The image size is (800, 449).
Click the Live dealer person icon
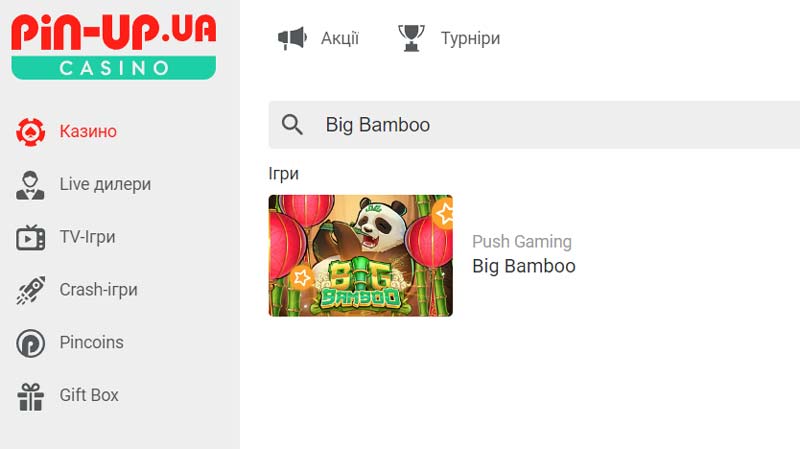pyautogui.click(x=30, y=185)
